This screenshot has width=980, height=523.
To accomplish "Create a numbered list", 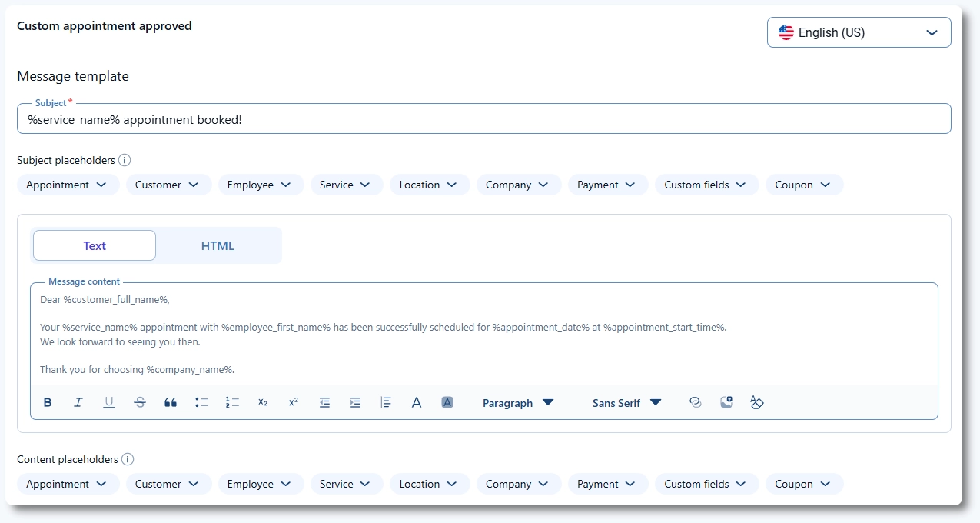I will [x=232, y=402].
